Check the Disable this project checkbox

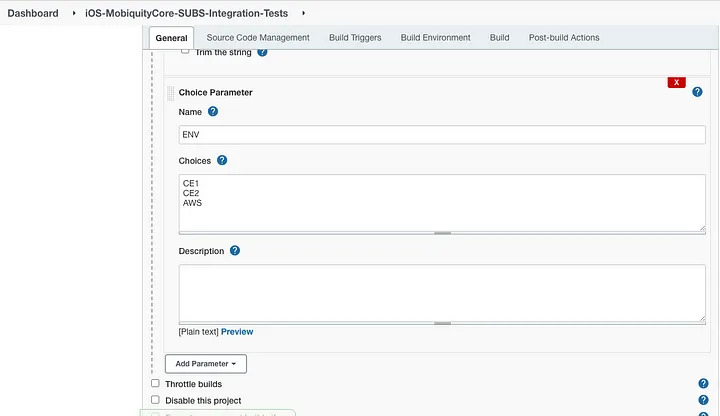(x=155, y=400)
